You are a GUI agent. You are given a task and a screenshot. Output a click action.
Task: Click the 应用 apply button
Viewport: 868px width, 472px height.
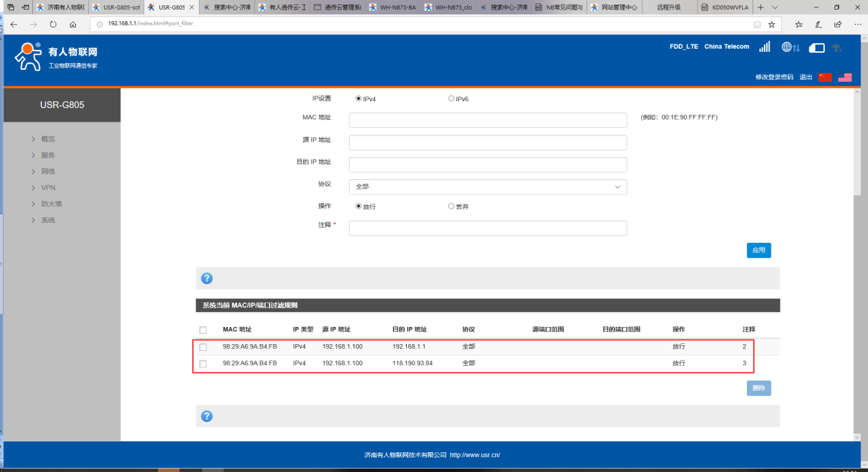click(759, 250)
